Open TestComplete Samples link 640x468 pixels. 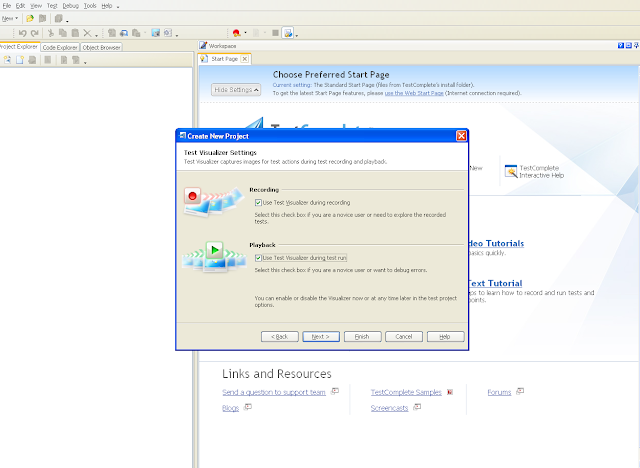406,392
